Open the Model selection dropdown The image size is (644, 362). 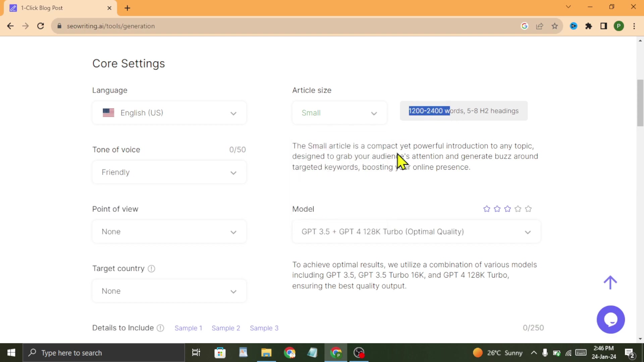pos(416,232)
